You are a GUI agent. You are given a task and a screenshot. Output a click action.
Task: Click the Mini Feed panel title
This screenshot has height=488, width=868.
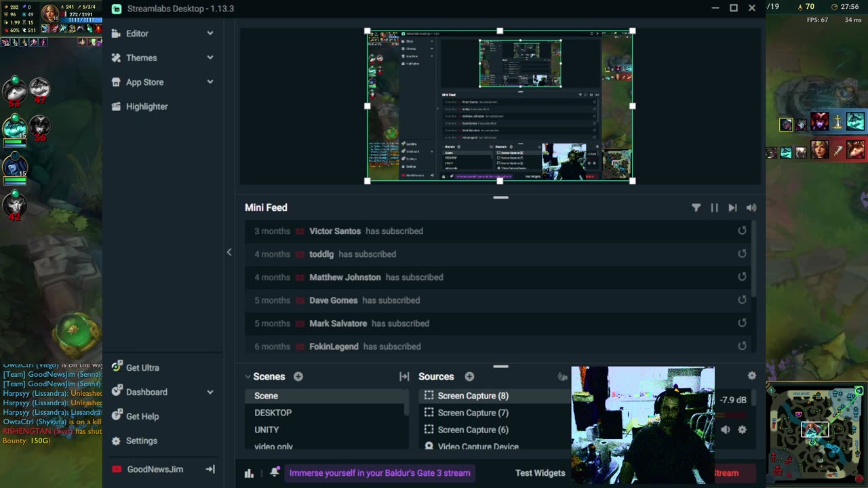pyautogui.click(x=266, y=207)
